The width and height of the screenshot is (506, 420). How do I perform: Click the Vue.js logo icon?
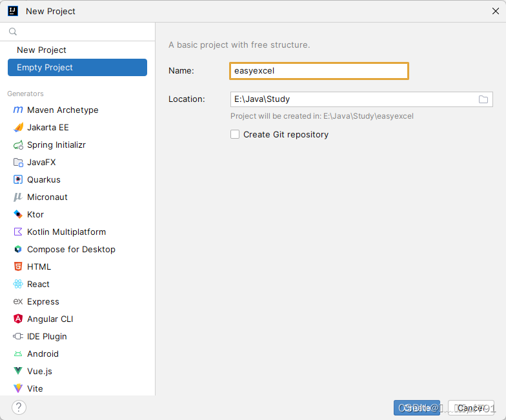(18, 372)
